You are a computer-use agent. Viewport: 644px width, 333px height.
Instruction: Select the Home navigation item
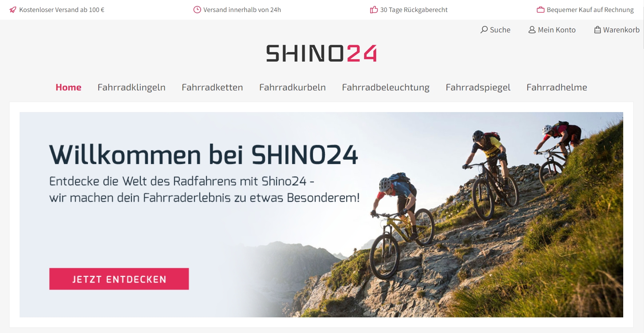(68, 87)
